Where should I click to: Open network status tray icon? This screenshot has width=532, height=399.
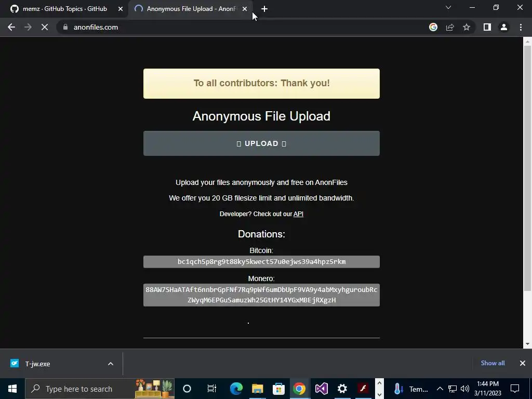coord(453,389)
